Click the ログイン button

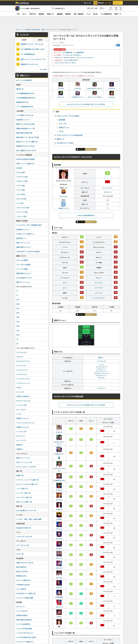[x=117, y=3]
